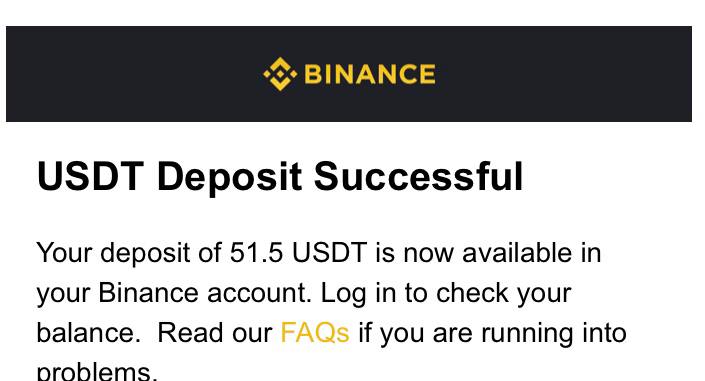Screen dimensions: 705x381
Task: Click the word "Deposit" in the heading
Action: tap(229, 179)
